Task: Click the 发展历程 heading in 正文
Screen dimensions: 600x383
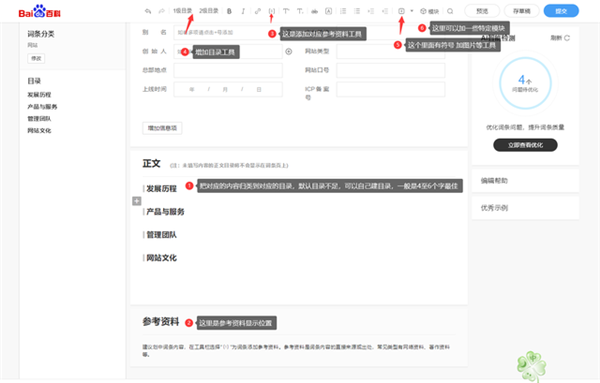Action: (x=161, y=189)
